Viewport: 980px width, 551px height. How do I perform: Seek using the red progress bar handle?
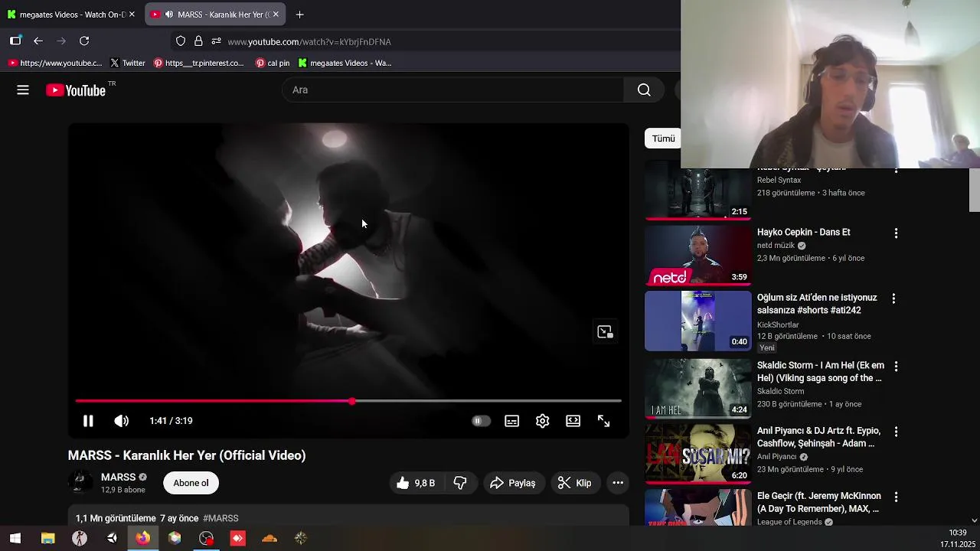tap(352, 401)
